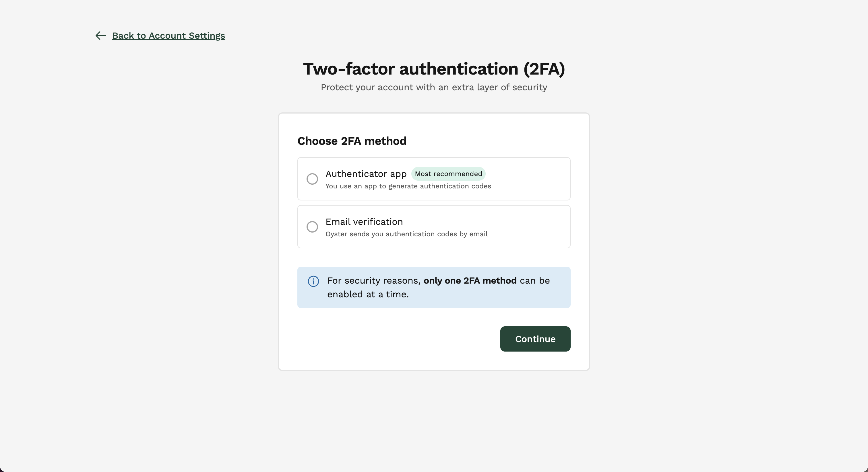This screenshot has height=472, width=868.
Task: Click the Two-factor authentication (2FA) page title
Action: coord(434,69)
